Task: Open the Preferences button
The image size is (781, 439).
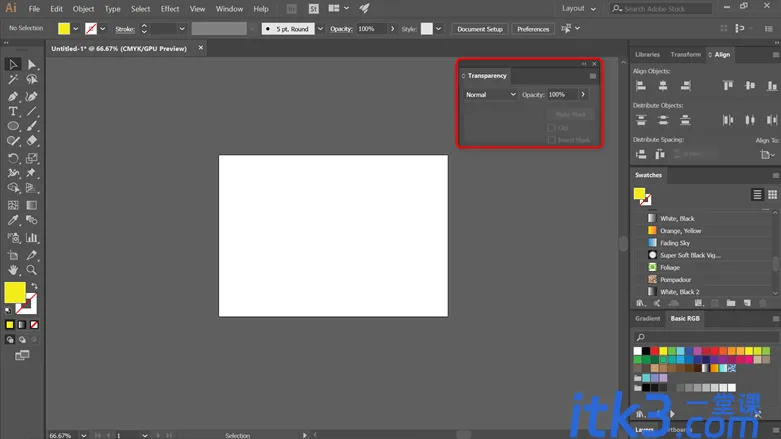Action: [x=532, y=29]
